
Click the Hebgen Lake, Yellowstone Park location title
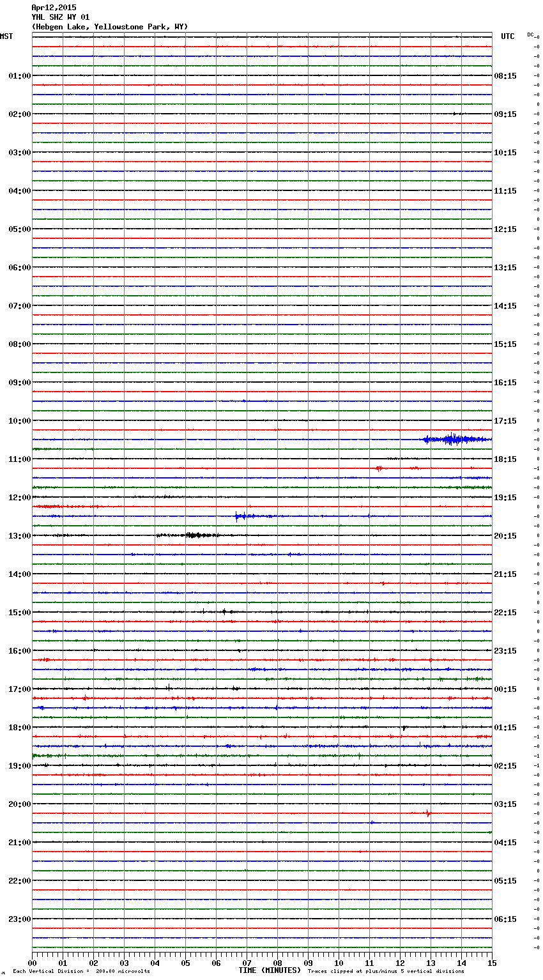pos(110,27)
